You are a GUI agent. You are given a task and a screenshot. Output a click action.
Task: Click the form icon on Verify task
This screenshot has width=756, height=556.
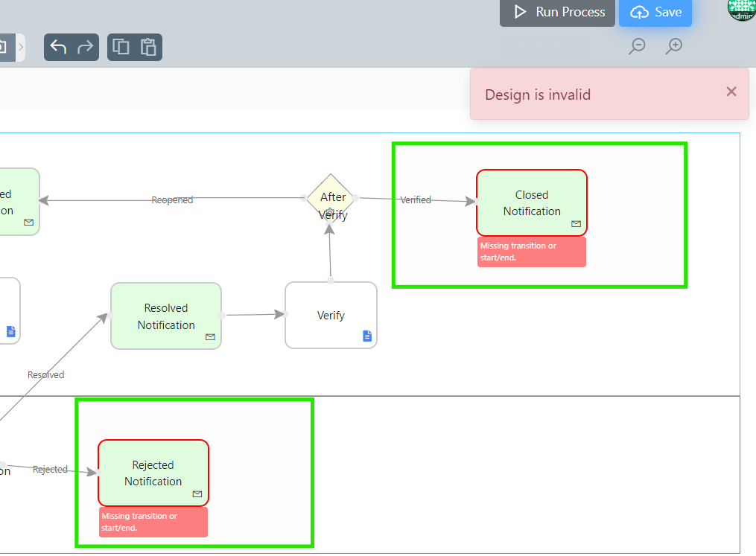[366, 336]
